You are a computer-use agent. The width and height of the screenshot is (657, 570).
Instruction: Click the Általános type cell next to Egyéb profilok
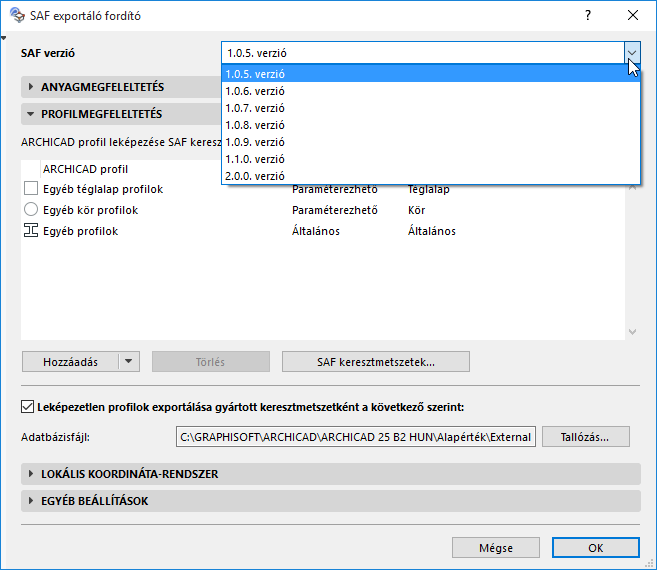point(316,231)
